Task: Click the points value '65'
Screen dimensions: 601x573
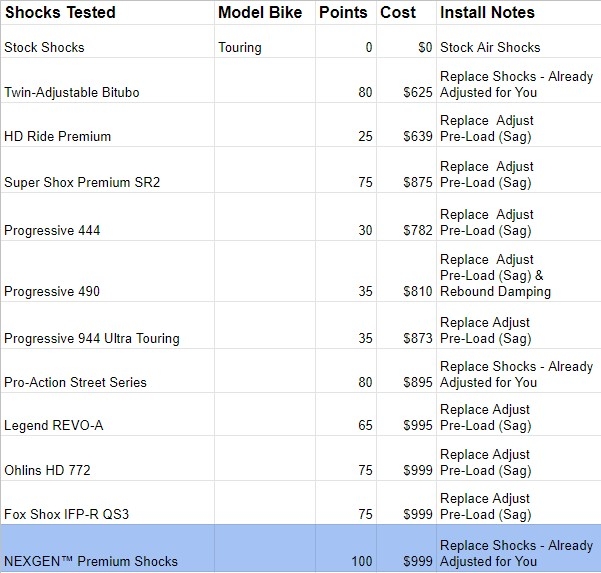Action: click(346, 414)
